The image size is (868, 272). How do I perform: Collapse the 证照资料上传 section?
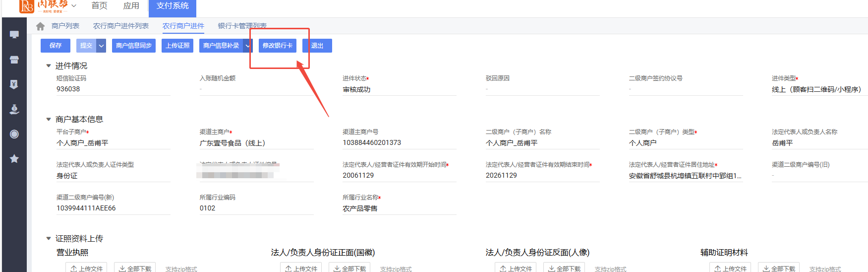click(49, 238)
